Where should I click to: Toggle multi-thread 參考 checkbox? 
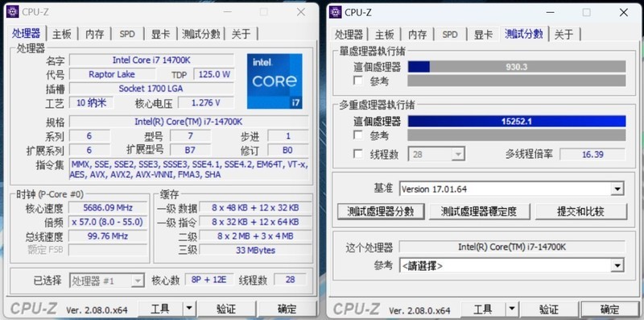358,135
